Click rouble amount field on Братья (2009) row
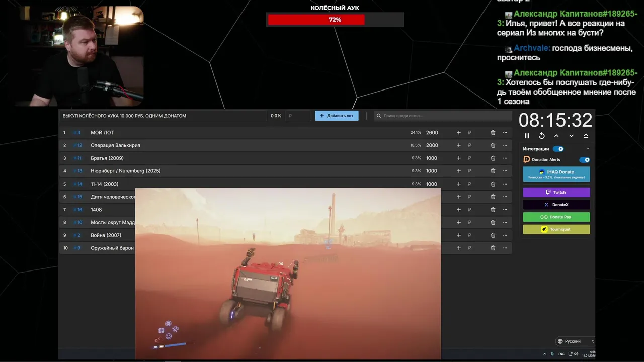Viewport: 644px width, 362px height. pos(475,158)
